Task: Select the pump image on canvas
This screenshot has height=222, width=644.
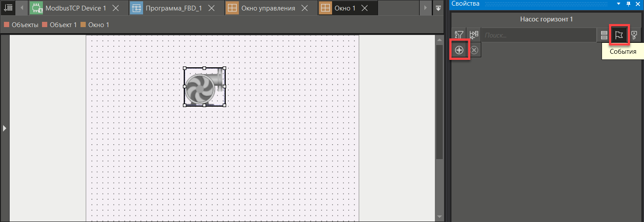Action: pyautogui.click(x=204, y=87)
